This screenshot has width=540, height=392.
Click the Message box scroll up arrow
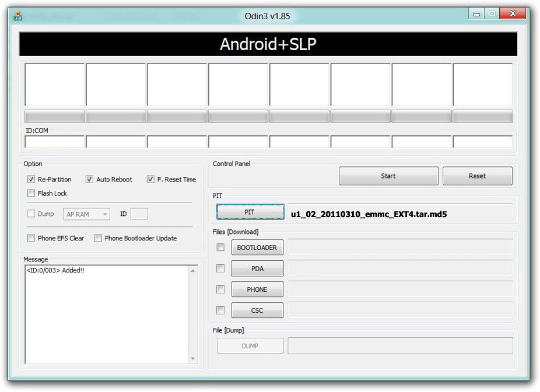(x=193, y=271)
